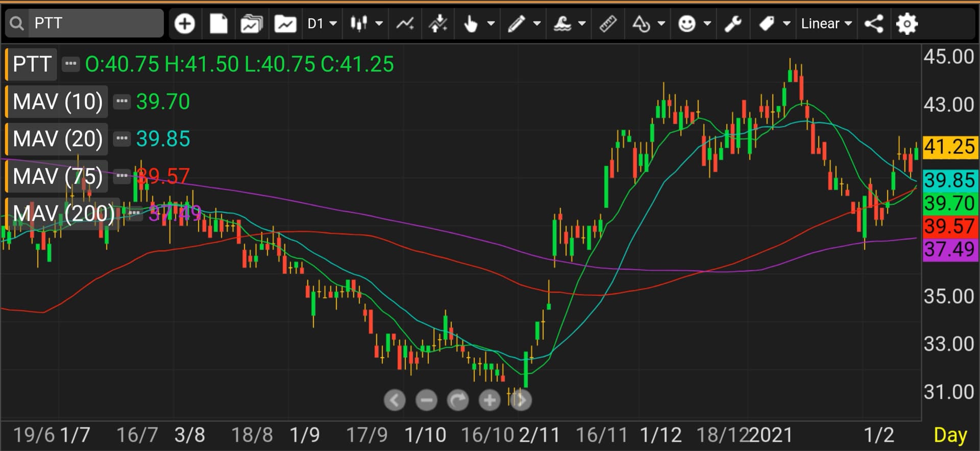Click the 2/11 date axis label
The height and width of the screenshot is (451, 980).
tap(540, 435)
